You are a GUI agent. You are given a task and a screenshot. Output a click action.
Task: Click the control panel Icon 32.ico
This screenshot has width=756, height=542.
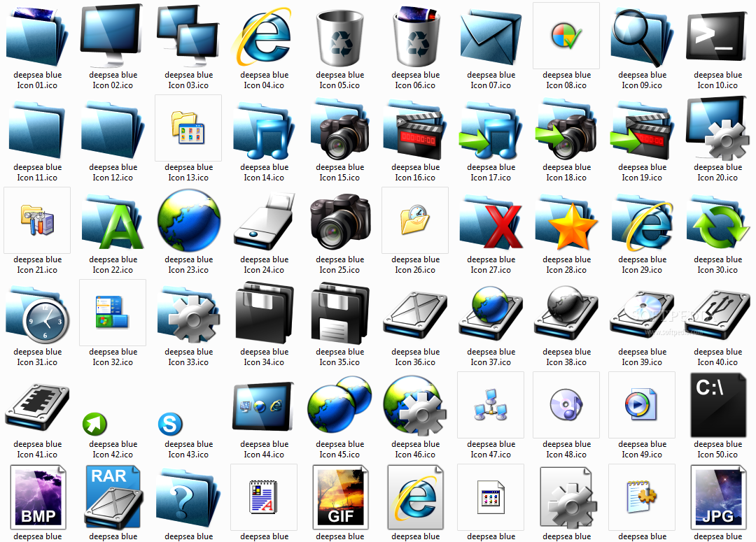pyautogui.click(x=112, y=312)
